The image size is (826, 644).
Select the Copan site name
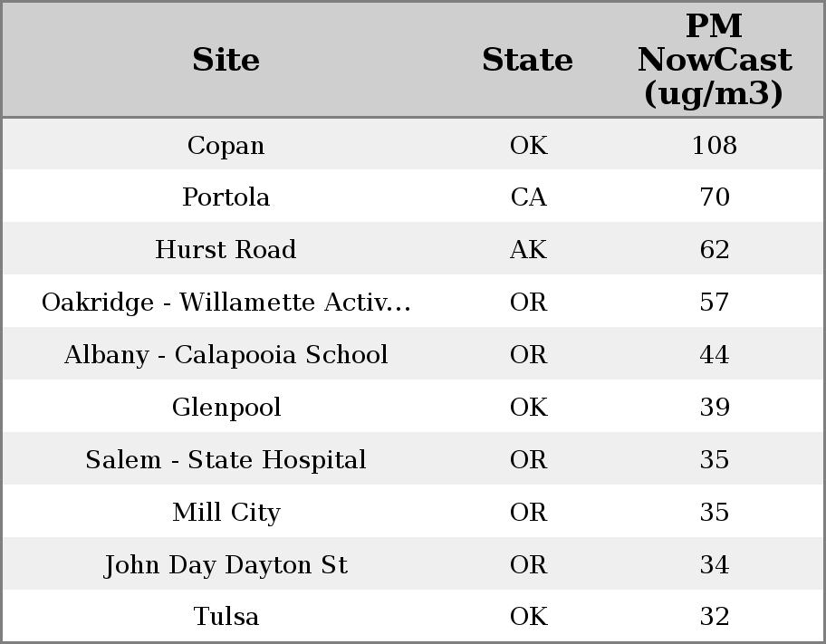pyautogui.click(x=226, y=146)
